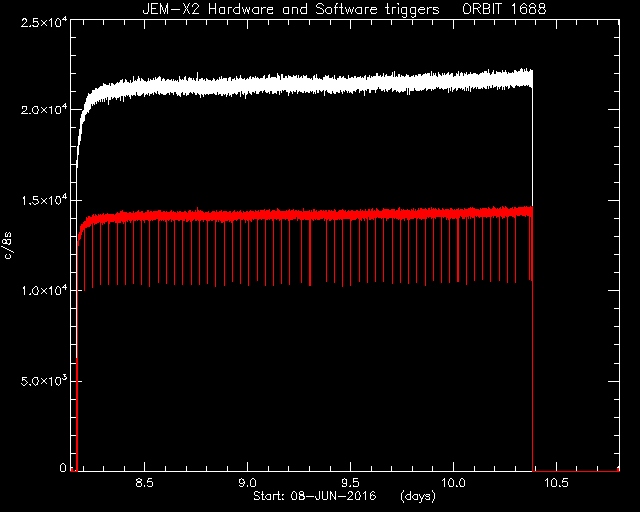The height and width of the screenshot is (512, 640).
Task: Click the '2.5×10⁴' y-axis tick label
Action: 44,22
